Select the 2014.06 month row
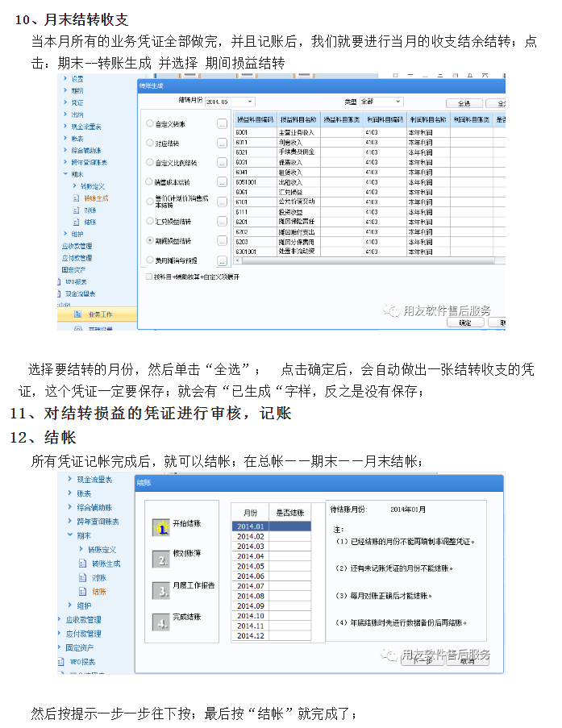562x728 pixels. (x=271, y=576)
